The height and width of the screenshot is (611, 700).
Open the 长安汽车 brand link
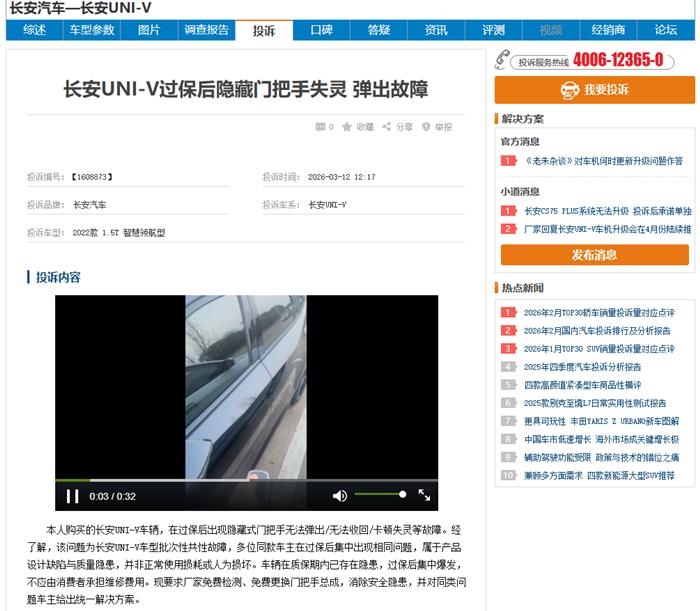pos(90,205)
